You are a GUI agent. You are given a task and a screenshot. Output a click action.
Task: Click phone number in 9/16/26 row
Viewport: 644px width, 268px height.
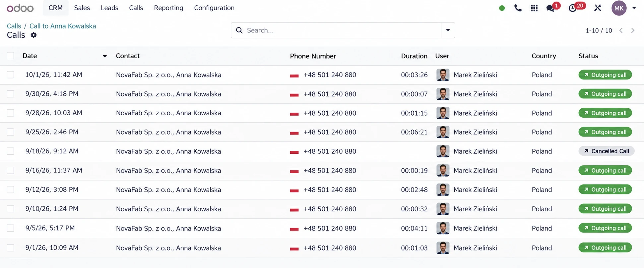330,171
